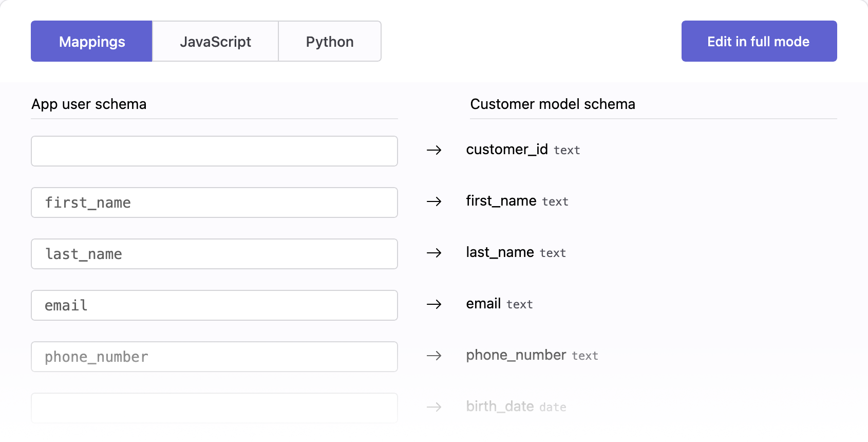
Task: Select the email input field
Action: [x=214, y=305]
